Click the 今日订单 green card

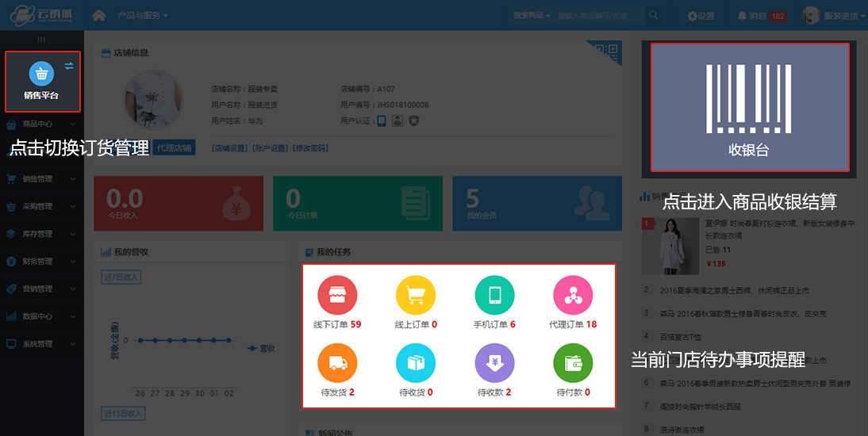click(x=358, y=204)
